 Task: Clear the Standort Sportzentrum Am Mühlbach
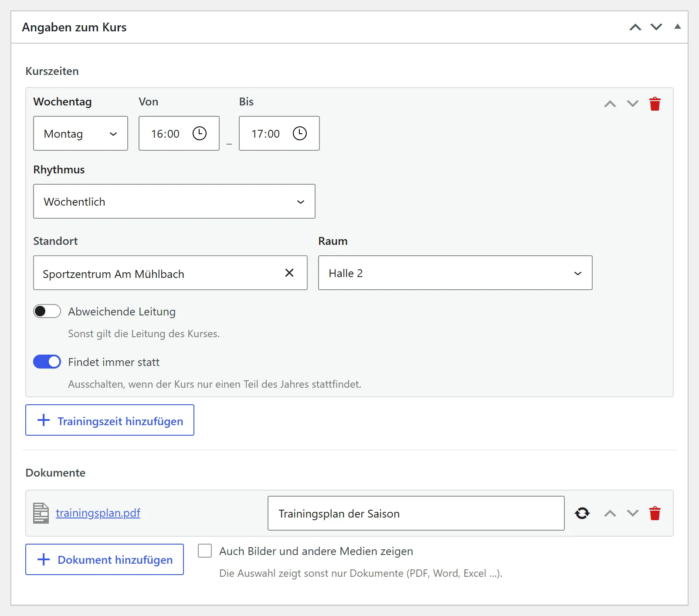[289, 273]
